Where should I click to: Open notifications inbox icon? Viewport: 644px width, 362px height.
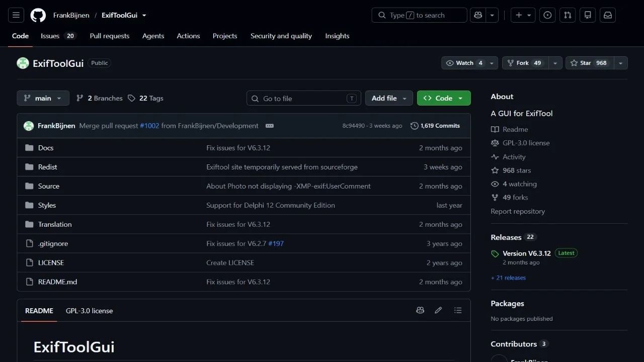608,15
